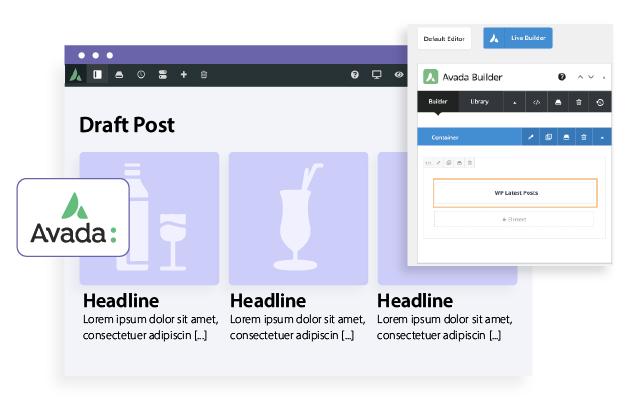Delete the Container using its trash icon

584,137
